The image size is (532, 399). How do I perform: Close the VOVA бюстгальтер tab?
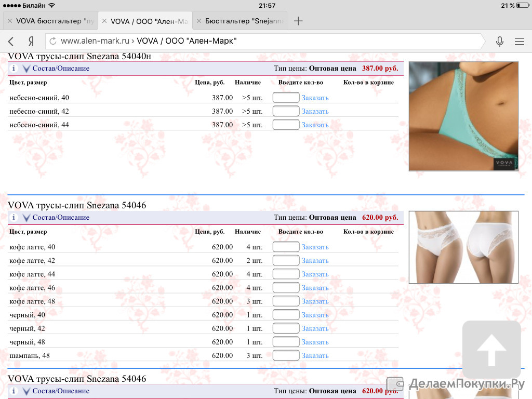pyautogui.click(x=10, y=21)
